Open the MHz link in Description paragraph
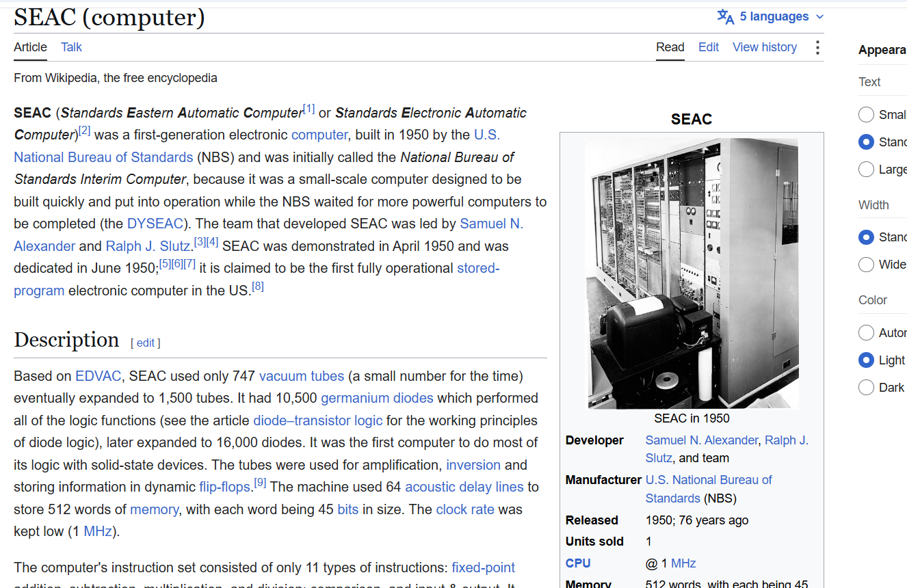907x588 pixels. pos(98,531)
